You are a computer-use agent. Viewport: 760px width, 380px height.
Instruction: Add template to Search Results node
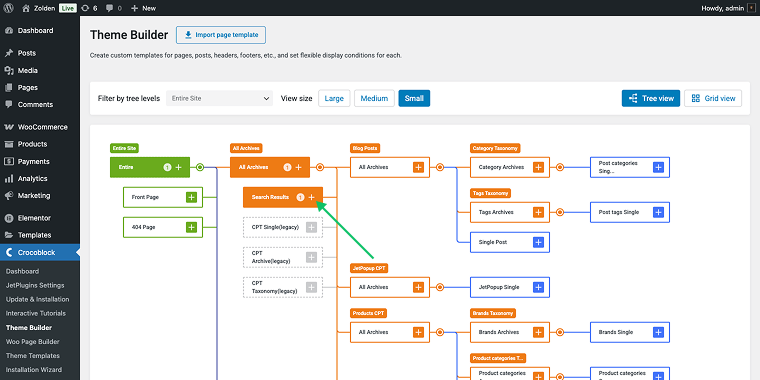(312, 197)
